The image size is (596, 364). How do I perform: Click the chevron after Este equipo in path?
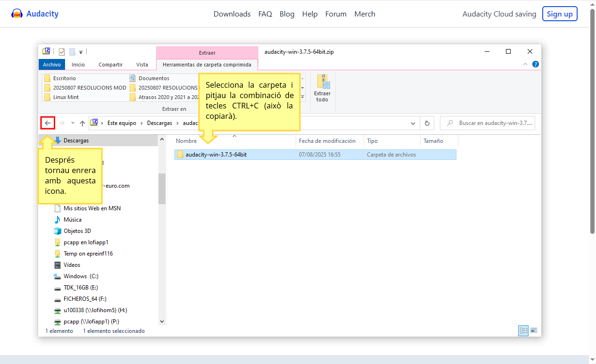pos(141,123)
